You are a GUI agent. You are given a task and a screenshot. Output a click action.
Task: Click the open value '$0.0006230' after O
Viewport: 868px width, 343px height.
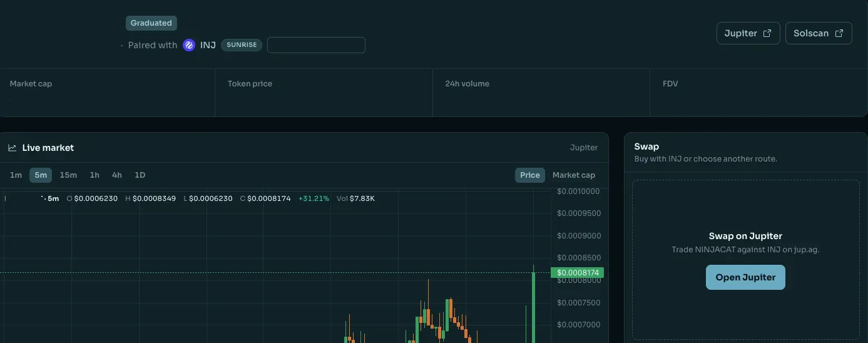click(96, 198)
